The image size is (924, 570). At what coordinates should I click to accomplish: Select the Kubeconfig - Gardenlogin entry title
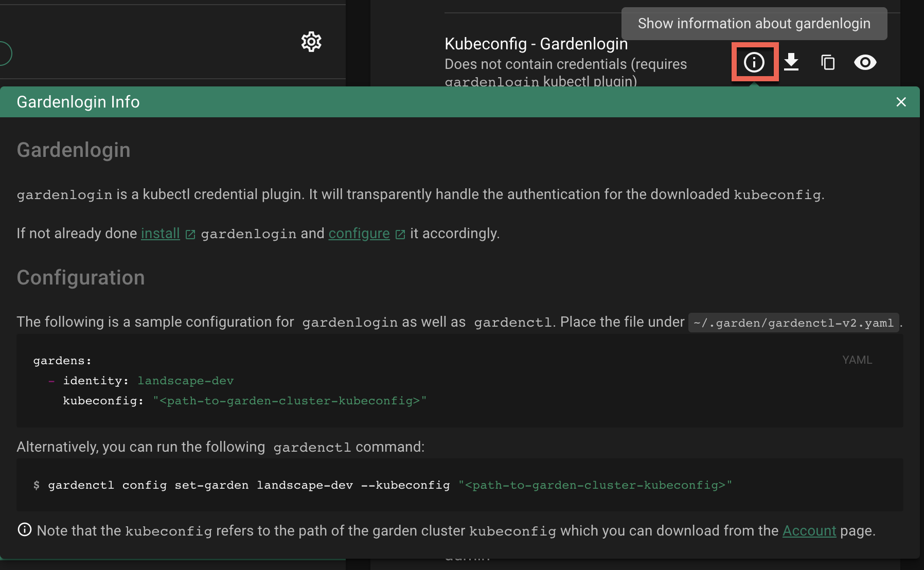[x=536, y=44]
